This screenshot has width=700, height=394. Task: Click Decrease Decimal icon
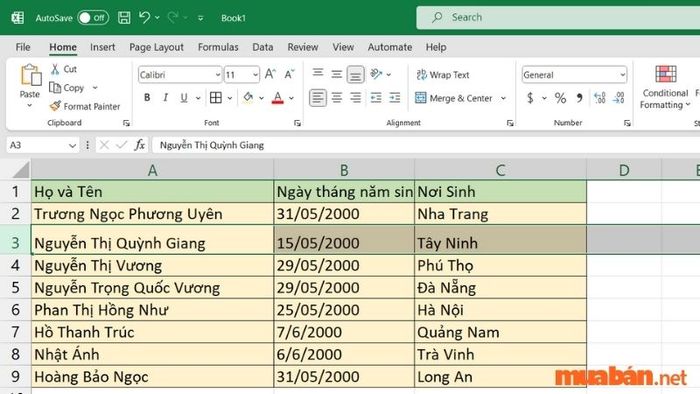click(618, 98)
